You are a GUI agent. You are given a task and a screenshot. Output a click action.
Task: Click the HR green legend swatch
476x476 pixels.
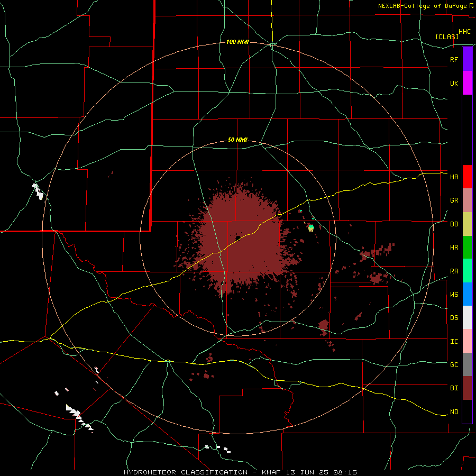point(467,248)
